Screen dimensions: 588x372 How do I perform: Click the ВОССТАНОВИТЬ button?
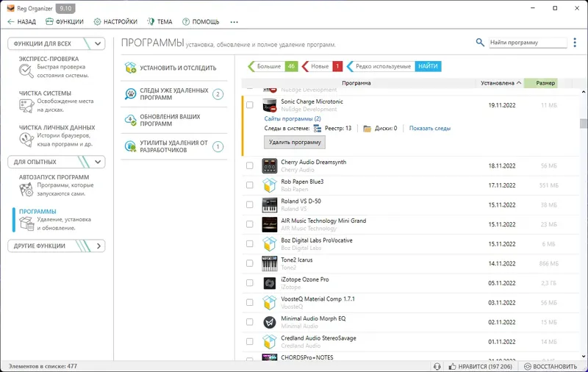[551, 366]
